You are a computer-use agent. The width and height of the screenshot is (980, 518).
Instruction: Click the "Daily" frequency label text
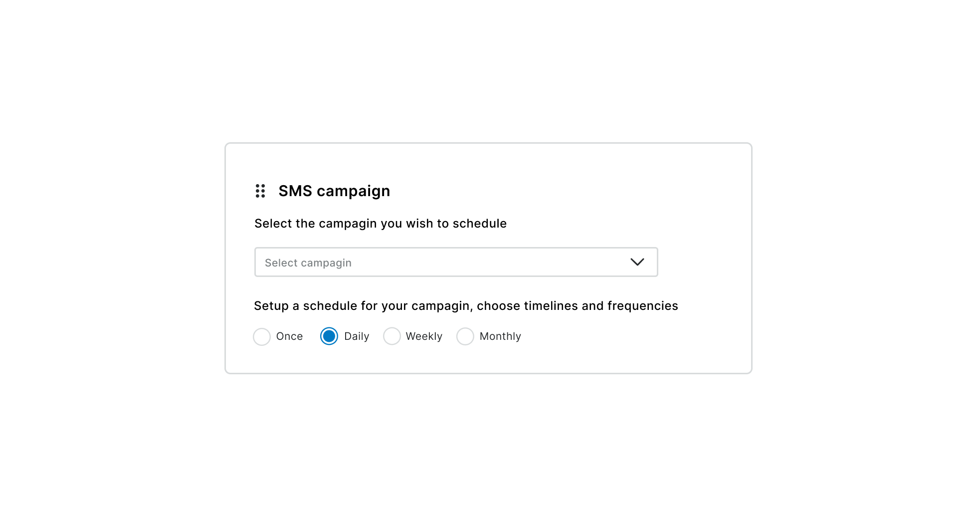(357, 336)
